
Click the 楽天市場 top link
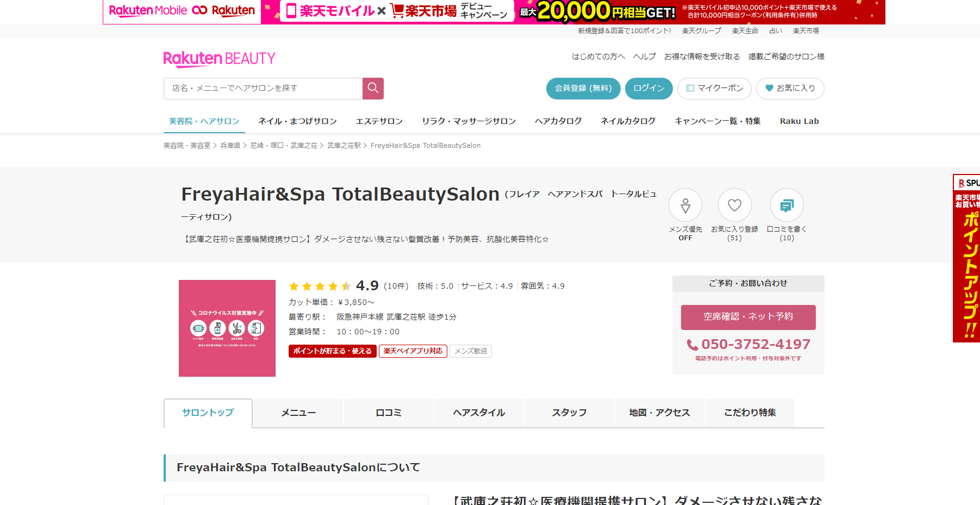tap(806, 31)
